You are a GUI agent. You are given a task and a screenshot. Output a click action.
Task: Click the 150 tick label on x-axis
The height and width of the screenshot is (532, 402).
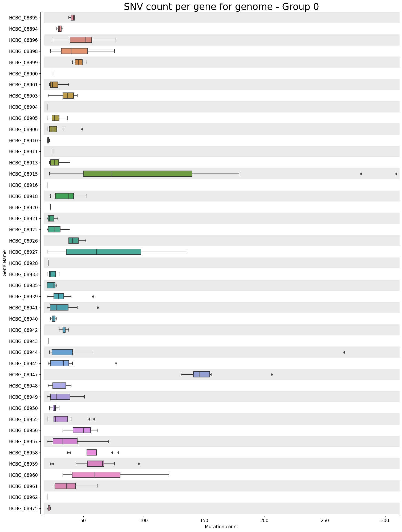(x=204, y=521)
